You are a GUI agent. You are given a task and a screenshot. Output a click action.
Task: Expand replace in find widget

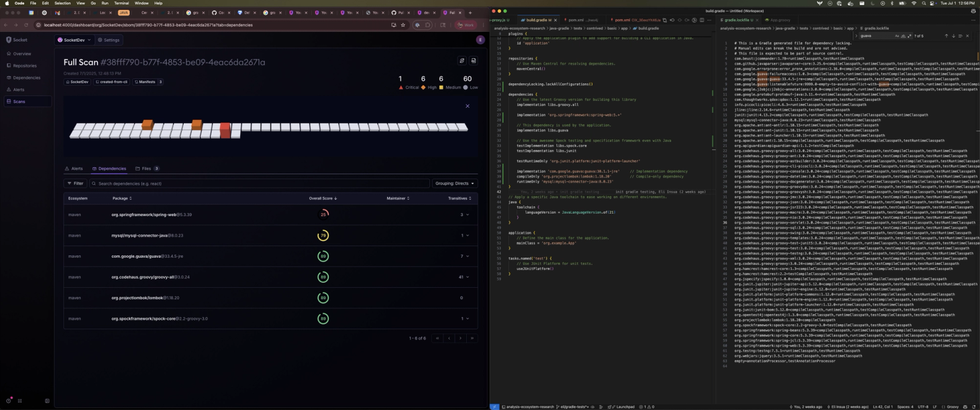(x=856, y=36)
